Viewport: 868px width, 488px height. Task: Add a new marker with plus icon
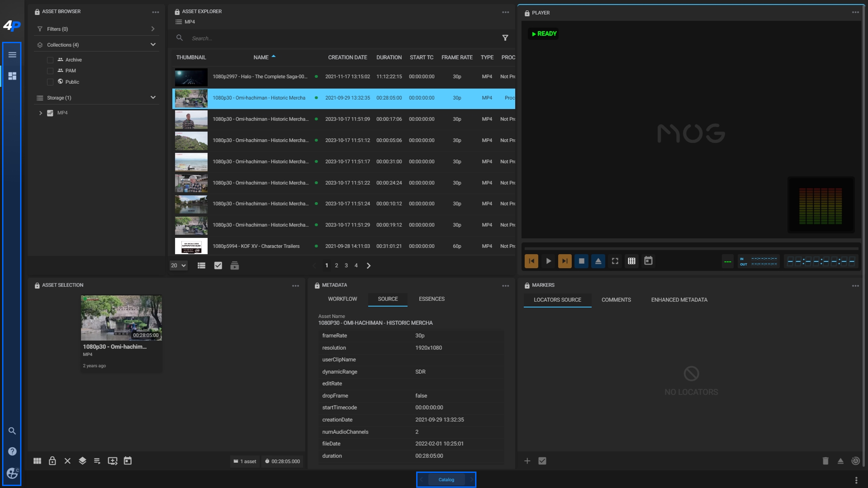tap(527, 461)
